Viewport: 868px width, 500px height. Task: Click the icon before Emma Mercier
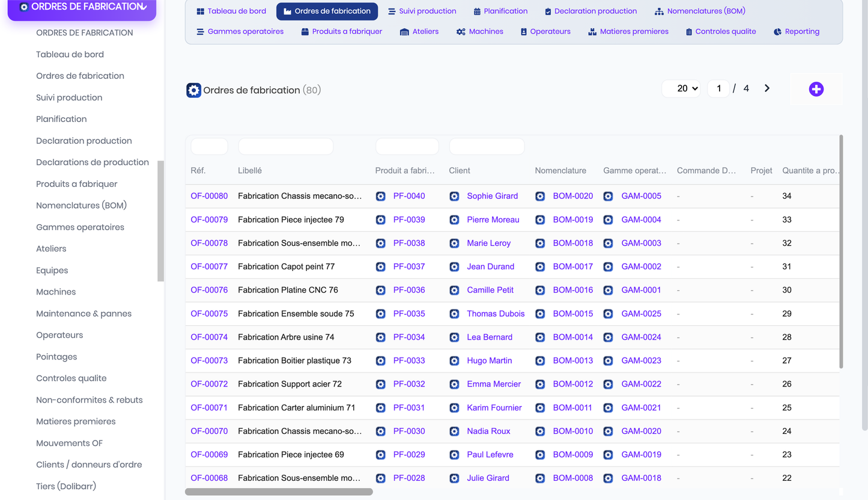455,385
